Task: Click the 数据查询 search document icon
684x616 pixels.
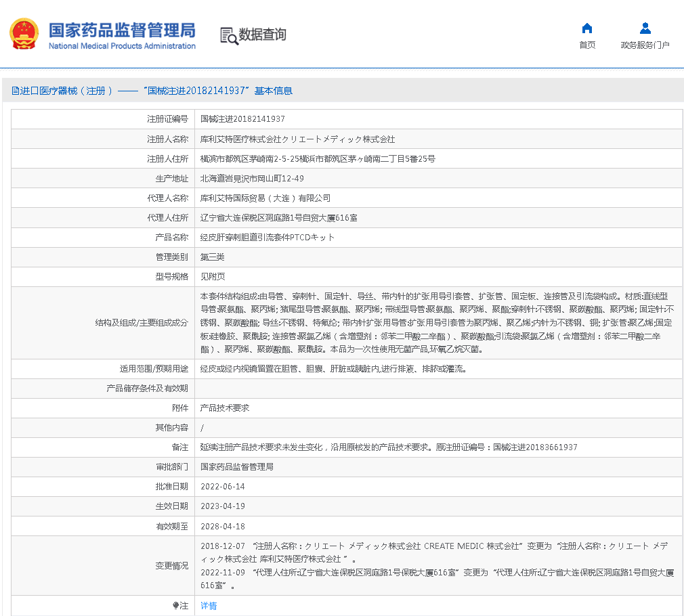Action: [x=229, y=36]
